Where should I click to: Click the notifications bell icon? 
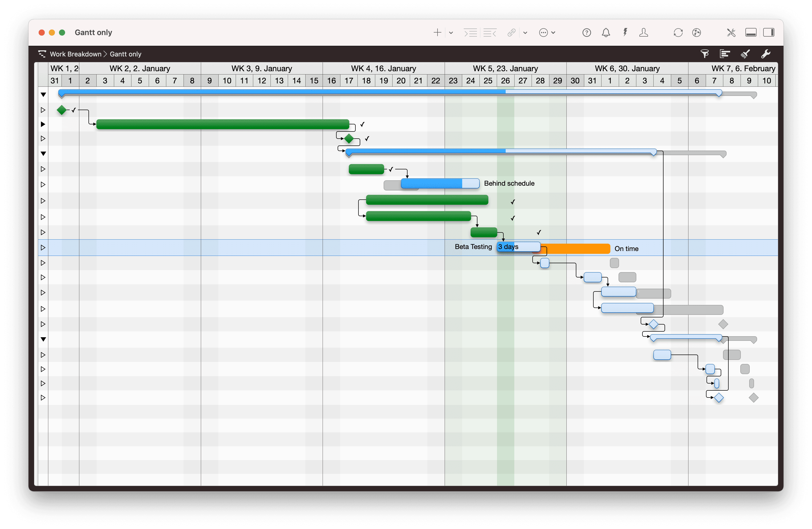coord(606,32)
